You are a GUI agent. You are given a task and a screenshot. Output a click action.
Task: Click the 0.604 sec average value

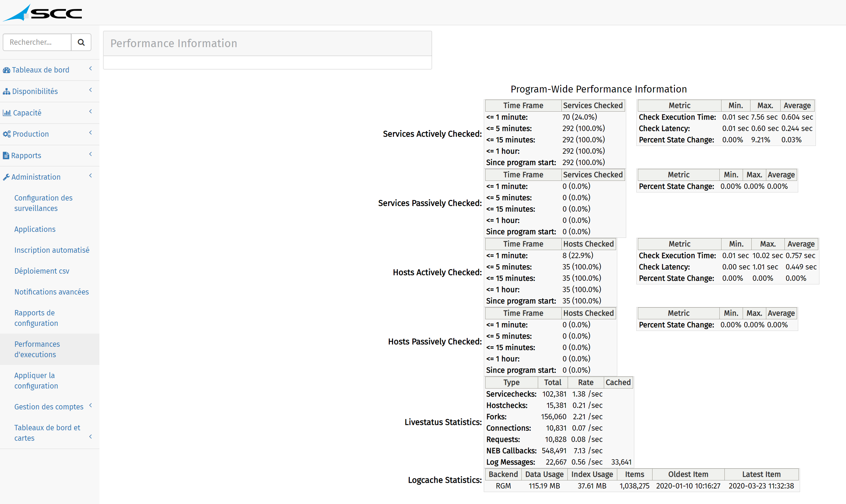797,117
